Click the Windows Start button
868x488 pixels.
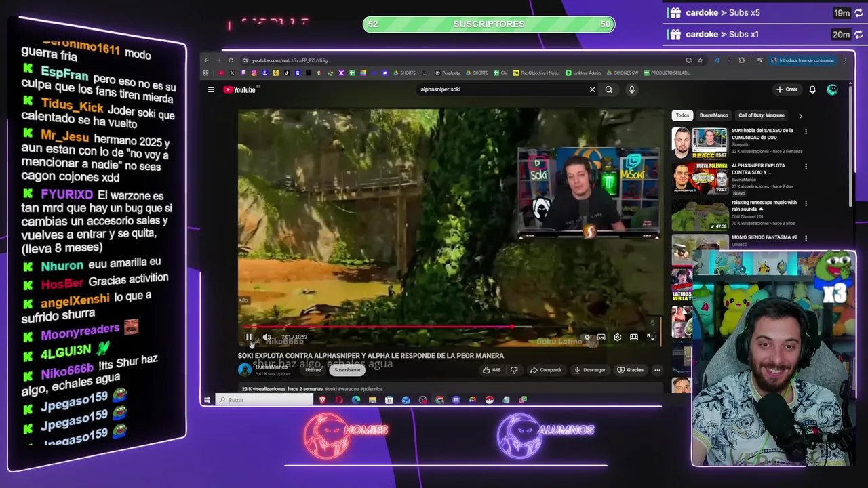[x=208, y=400]
